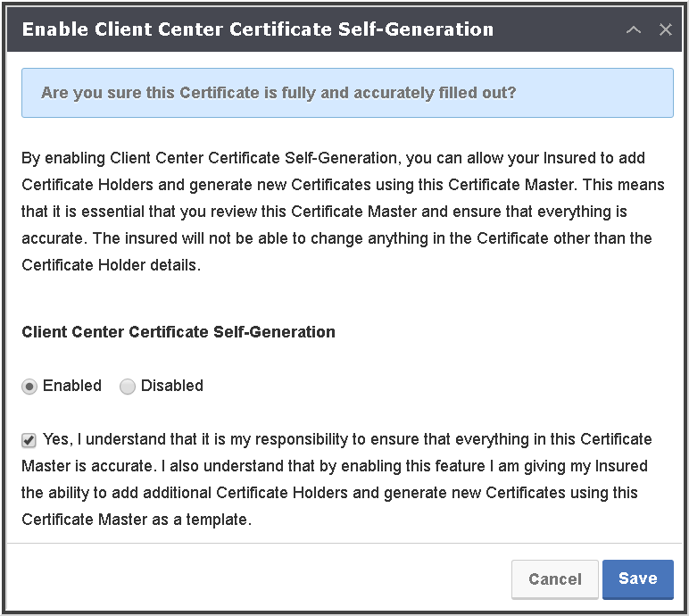Click the 'that it is essential' description line

click(x=324, y=212)
